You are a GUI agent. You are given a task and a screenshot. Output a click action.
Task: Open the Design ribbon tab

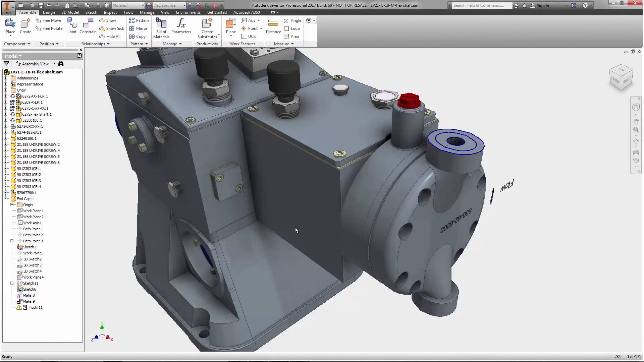49,12
